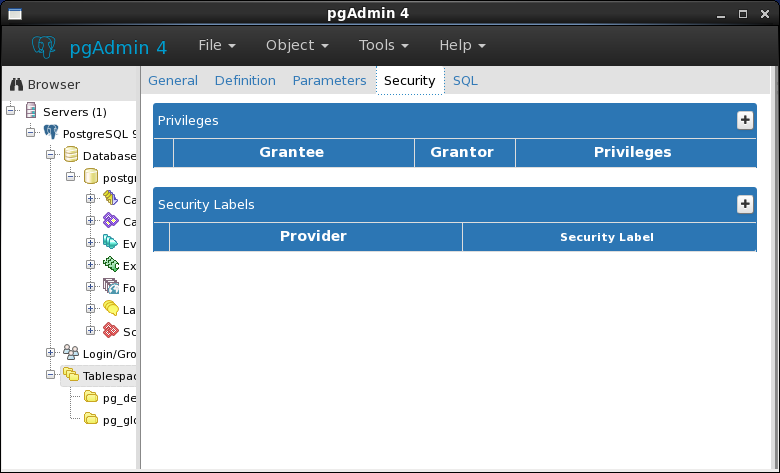
Task: Select the Casts node icon
Action: pyautogui.click(x=110, y=198)
